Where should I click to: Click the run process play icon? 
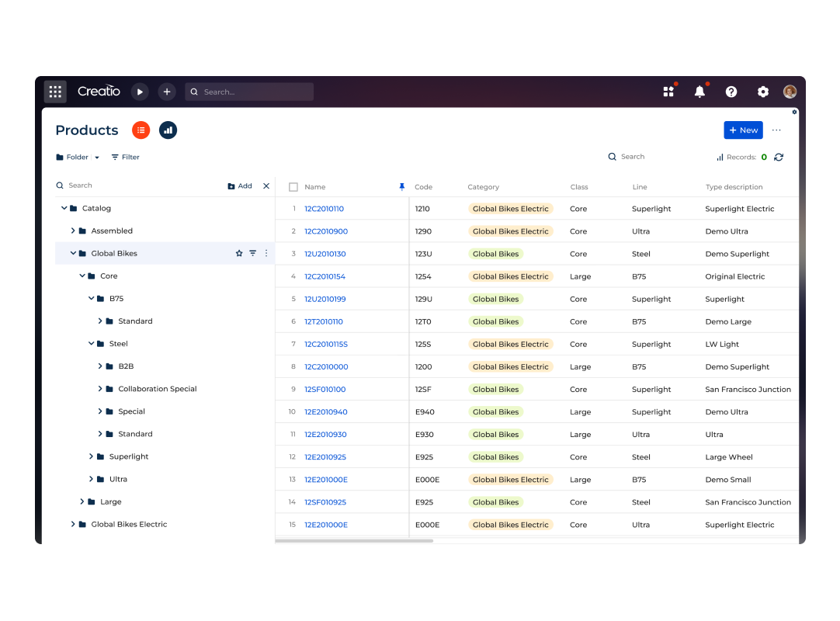pos(140,92)
